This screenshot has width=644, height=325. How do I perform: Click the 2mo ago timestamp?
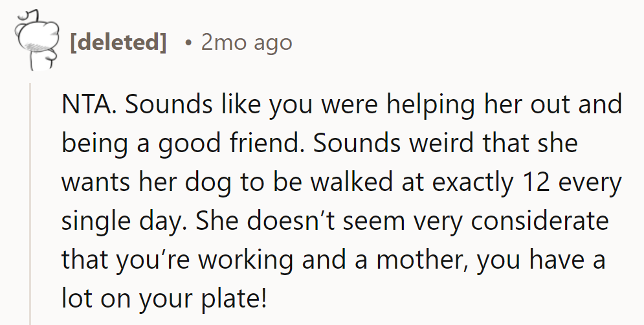(247, 43)
